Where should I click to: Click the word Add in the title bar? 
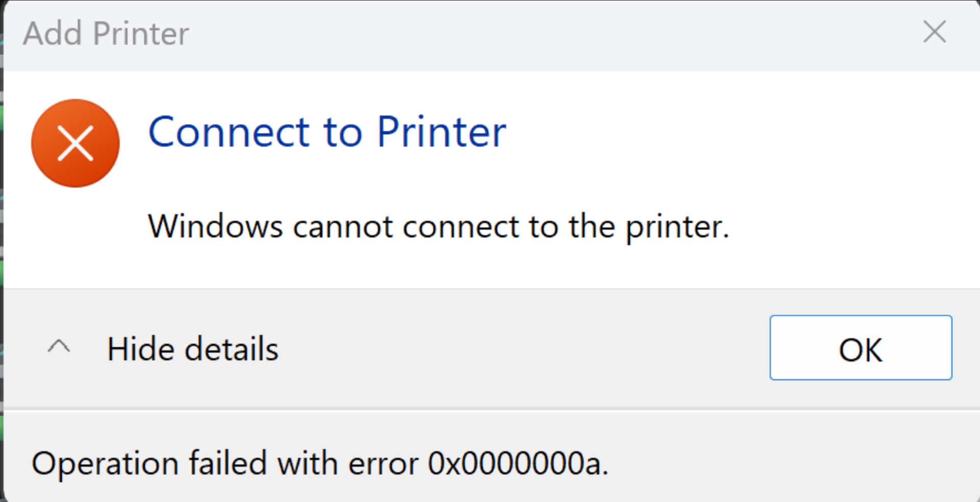[x=53, y=34]
